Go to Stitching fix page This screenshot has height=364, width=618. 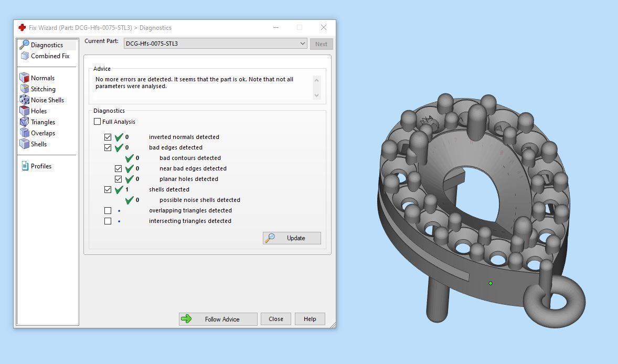coord(43,89)
